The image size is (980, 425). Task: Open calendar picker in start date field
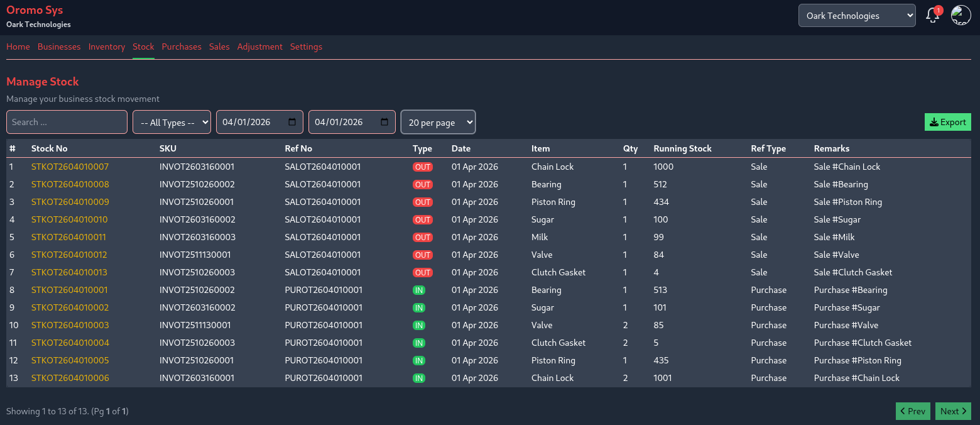292,122
